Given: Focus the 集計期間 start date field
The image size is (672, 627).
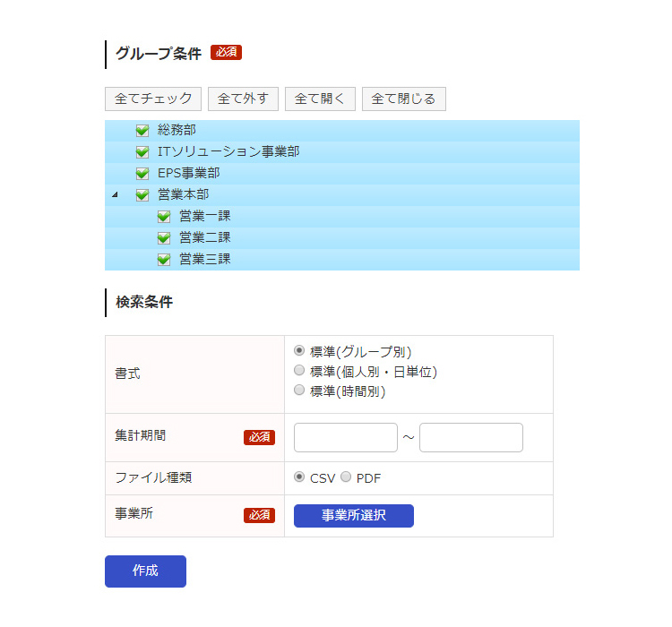Looking at the screenshot, I should click(346, 438).
